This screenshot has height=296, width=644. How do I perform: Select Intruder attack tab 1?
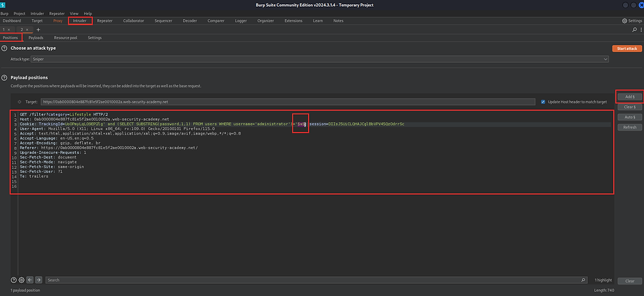(x=3, y=29)
